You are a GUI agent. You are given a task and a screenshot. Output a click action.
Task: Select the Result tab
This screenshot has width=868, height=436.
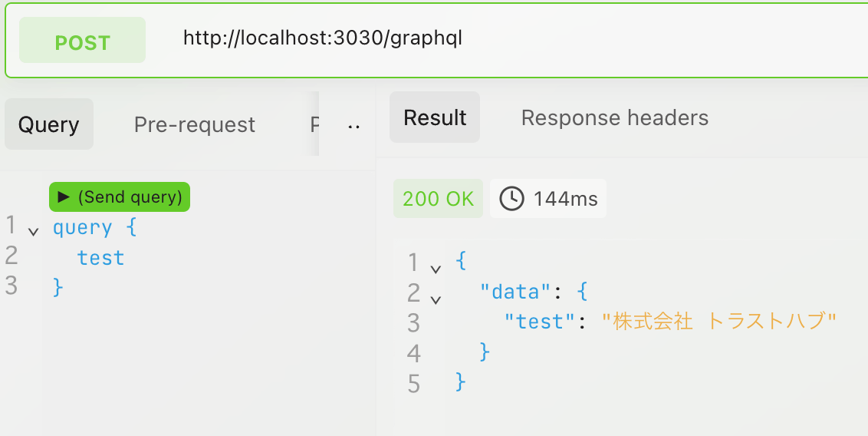point(435,117)
